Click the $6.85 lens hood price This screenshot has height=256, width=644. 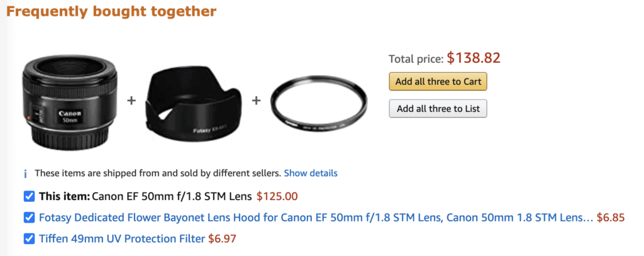point(611,218)
